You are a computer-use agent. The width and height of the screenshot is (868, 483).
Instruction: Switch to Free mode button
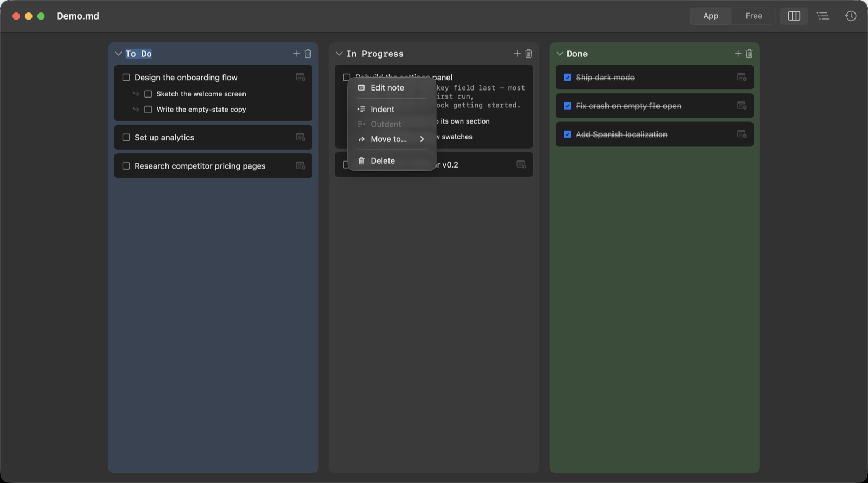coord(754,16)
